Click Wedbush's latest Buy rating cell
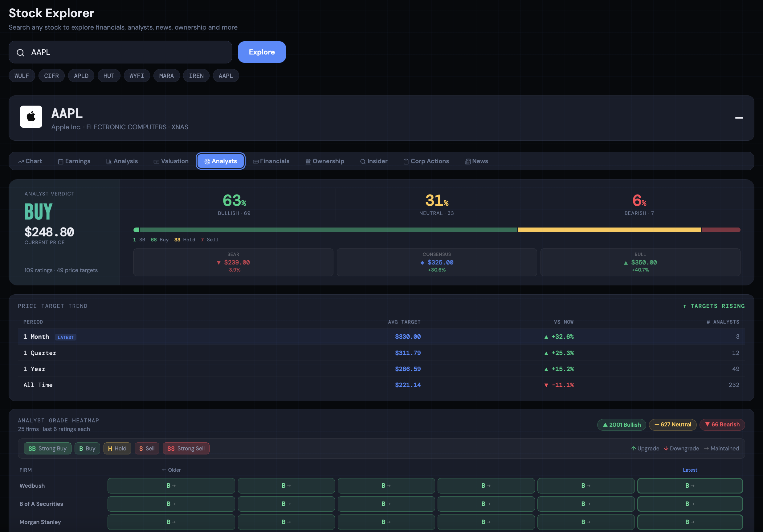Image resolution: width=763 pixels, height=532 pixels. tap(690, 486)
